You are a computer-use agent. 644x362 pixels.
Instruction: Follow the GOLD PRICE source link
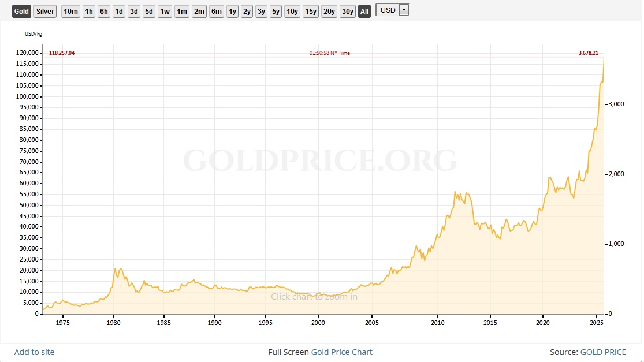[603, 352]
